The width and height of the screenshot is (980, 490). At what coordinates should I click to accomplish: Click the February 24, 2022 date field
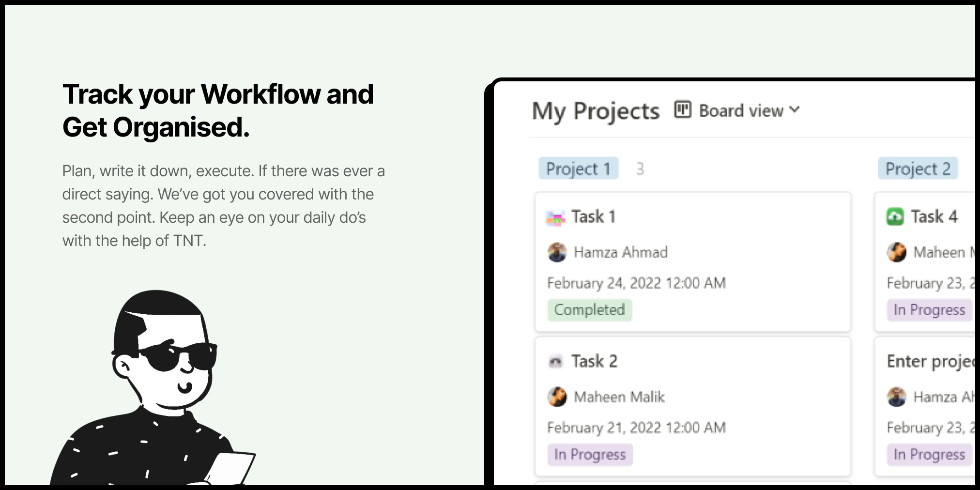(x=636, y=283)
